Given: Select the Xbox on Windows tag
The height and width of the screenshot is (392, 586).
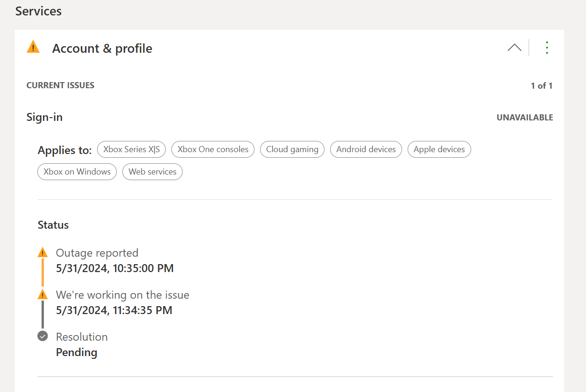Looking at the screenshot, I should [77, 172].
